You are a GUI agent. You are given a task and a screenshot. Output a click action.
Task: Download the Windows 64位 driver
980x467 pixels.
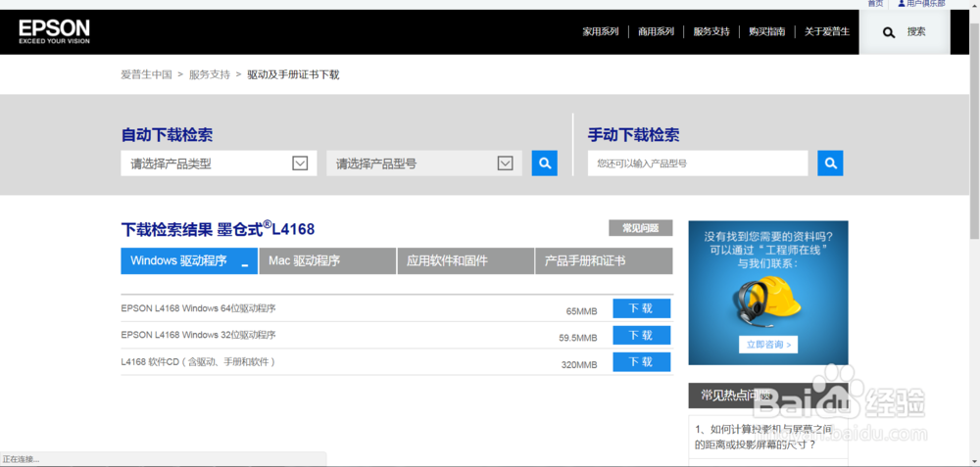click(x=641, y=308)
